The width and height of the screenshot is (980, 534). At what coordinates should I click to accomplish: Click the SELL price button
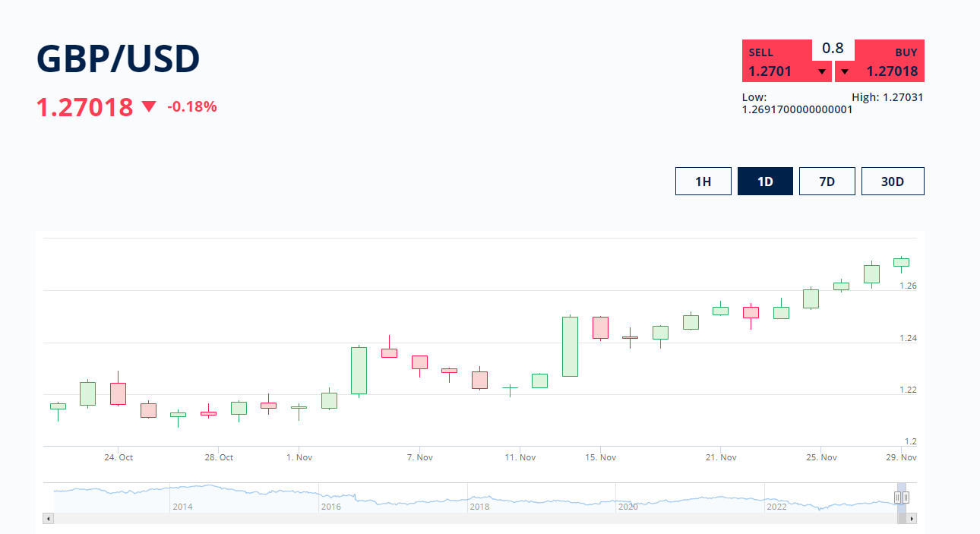[x=776, y=62]
